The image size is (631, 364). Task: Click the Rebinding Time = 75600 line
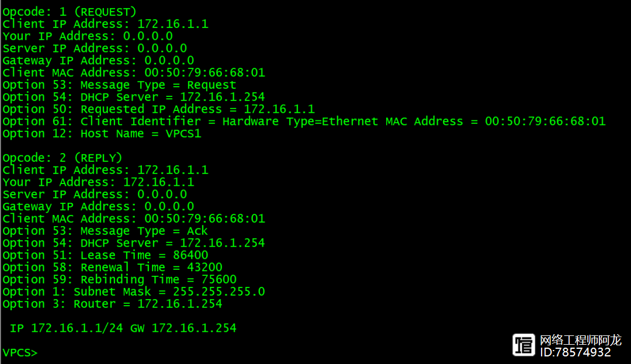point(119,280)
